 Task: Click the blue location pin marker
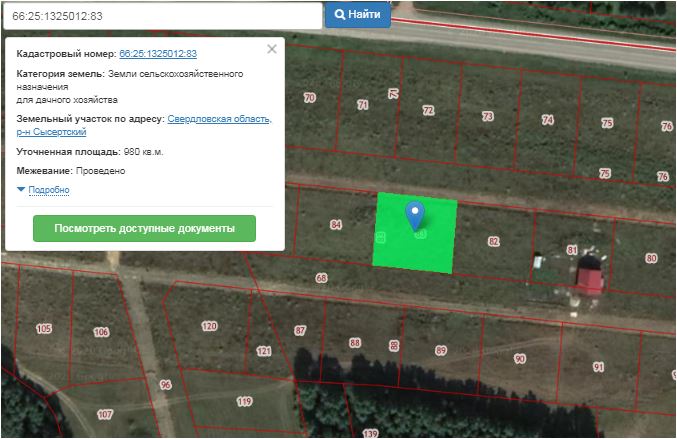[x=414, y=213]
